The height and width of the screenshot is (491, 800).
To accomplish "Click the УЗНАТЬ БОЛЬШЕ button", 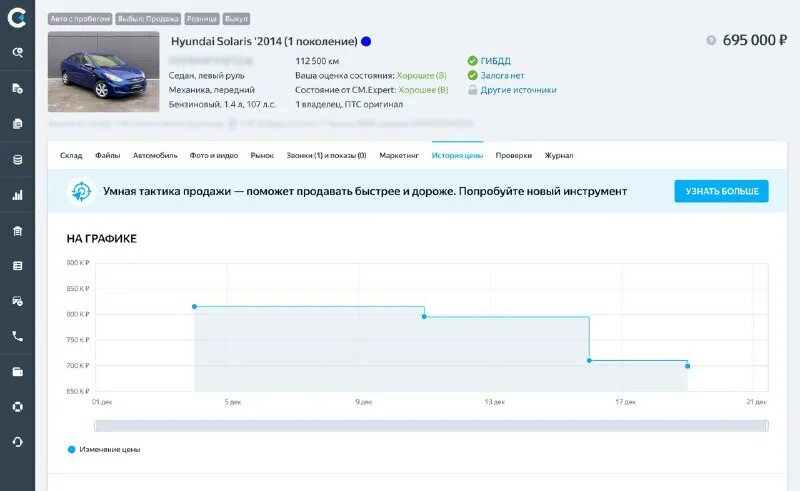I will [721, 191].
